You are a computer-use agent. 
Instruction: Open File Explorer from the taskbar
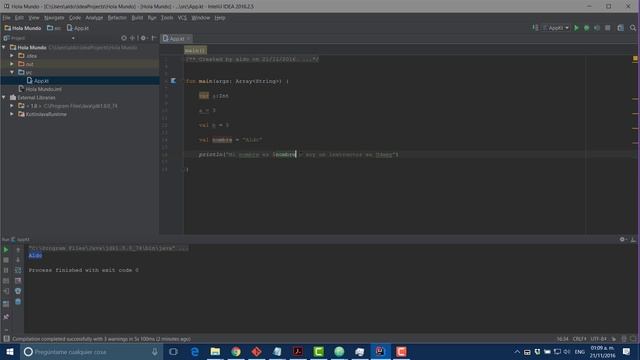click(x=215, y=352)
